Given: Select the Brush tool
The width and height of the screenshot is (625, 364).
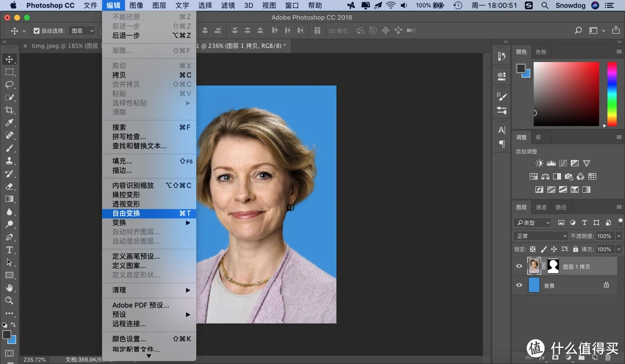Looking at the screenshot, I should click(9, 148).
